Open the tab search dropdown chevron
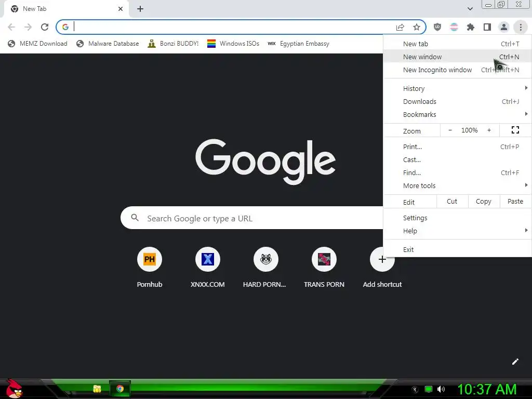Image resolution: width=532 pixels, height=399 pixels. [470, 9]
